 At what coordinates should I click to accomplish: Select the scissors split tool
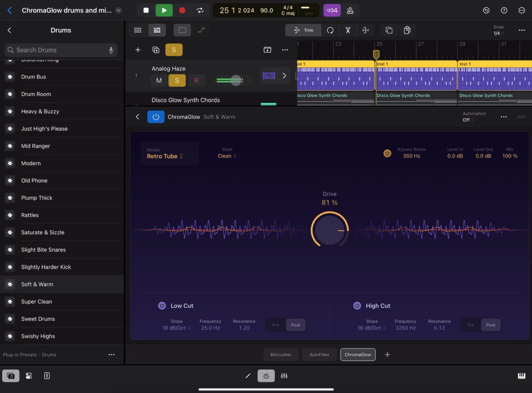348,30
